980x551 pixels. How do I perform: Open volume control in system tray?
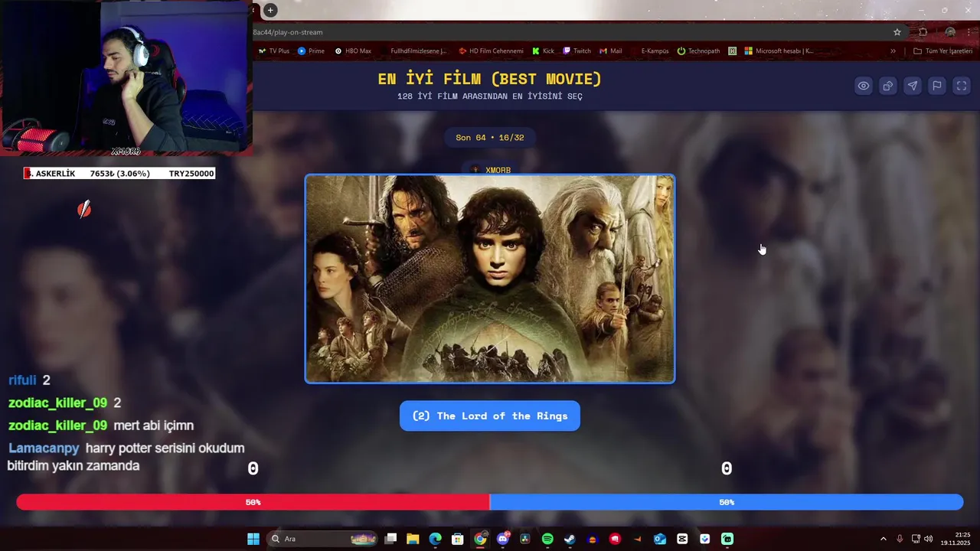tap(928, 539)
